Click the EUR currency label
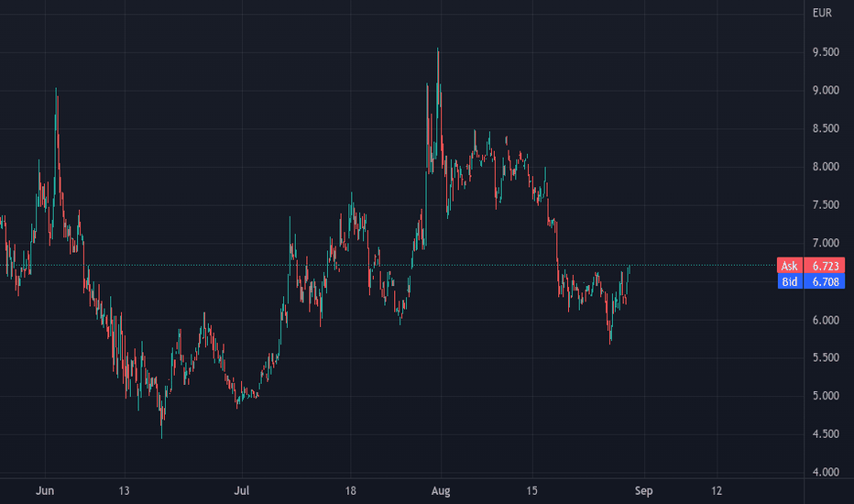The height and width of the screenshot is (504, 854). tap(822, 13)
